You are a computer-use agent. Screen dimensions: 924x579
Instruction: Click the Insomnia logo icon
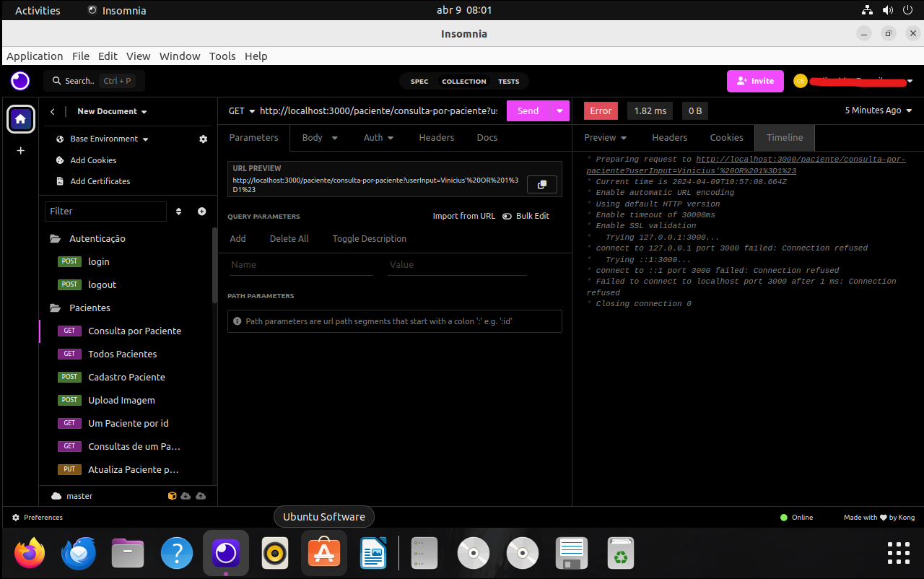point(20,80)
